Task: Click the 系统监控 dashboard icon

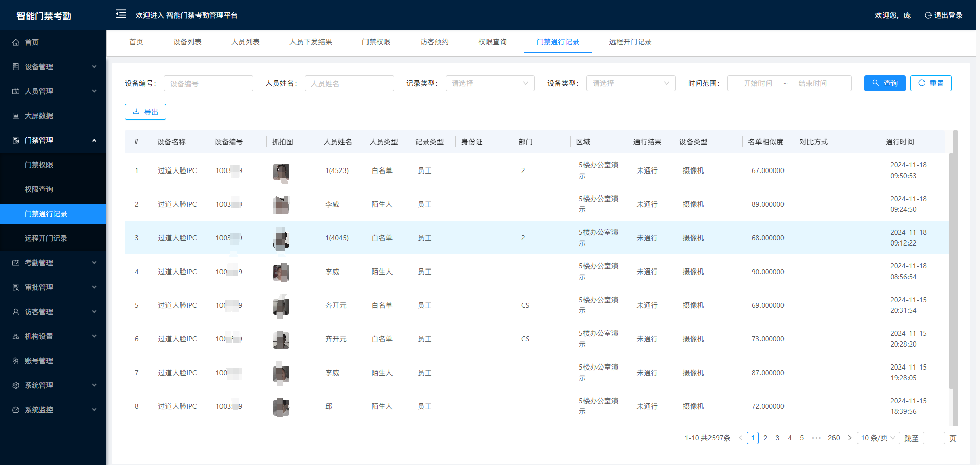Action: coord(16,410)
